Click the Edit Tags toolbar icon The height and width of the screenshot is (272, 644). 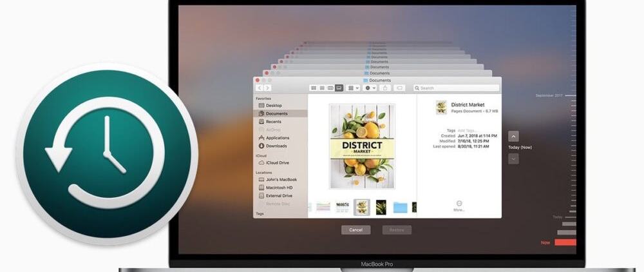(x=400, y=88)
